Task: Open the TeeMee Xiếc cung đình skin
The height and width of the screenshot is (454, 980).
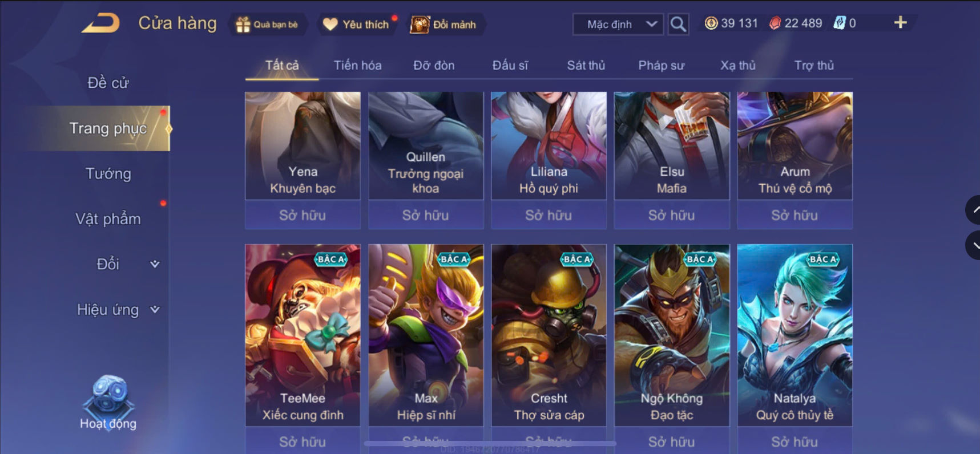Action: coord(303,335)
